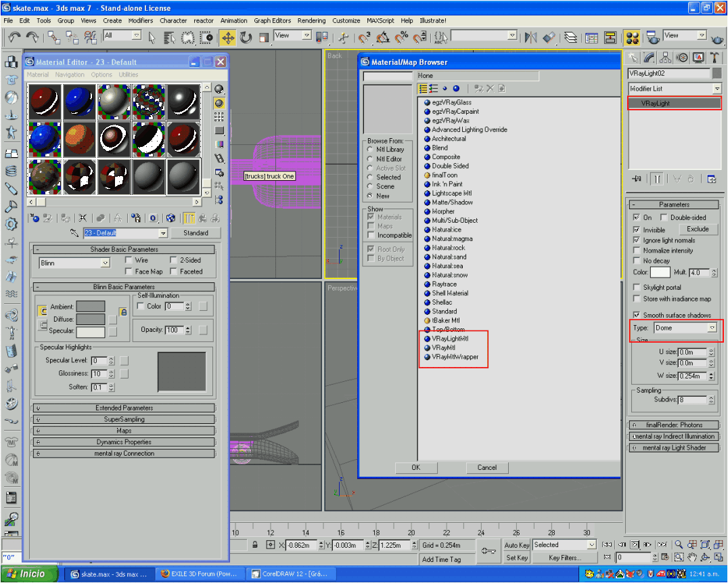Select Mtl Library radio button
This screenshot has width=728, height=583.
(370, 150)
